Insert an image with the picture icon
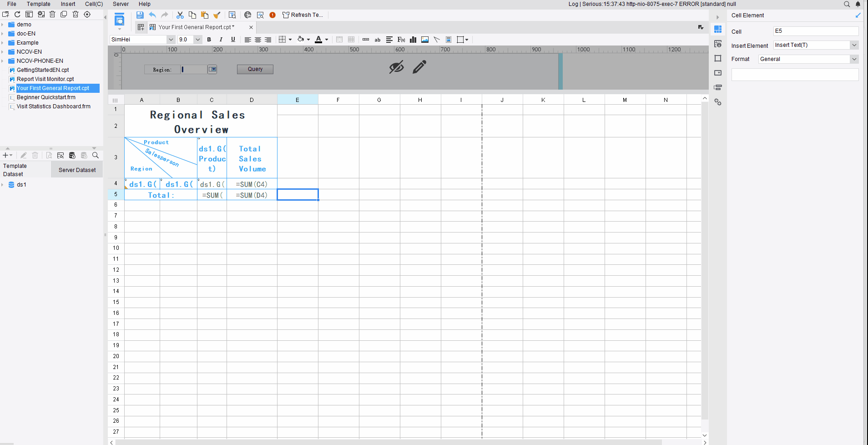The width and height of the screenshot is (868, 445). [425, 40]
